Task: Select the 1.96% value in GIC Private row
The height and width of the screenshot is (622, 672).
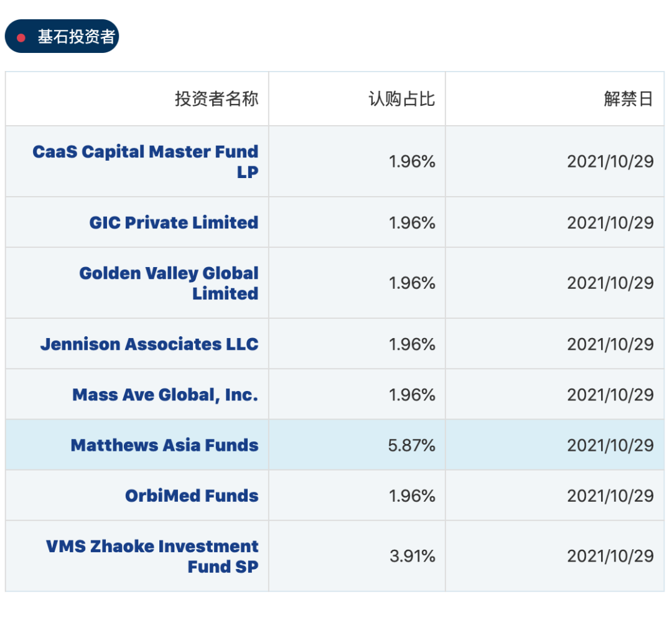Action: (412, 223)
